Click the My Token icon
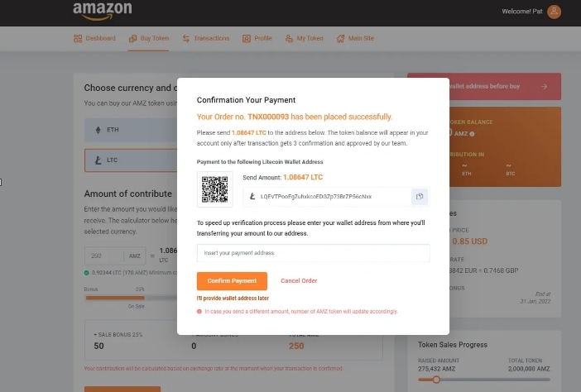The image size is (581, 392). (289, 39)
